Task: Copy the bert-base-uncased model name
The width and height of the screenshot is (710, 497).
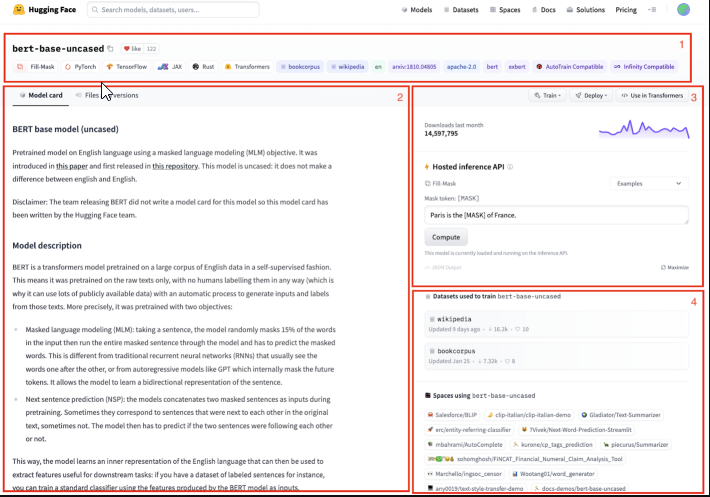Action: tap(111, 48)
